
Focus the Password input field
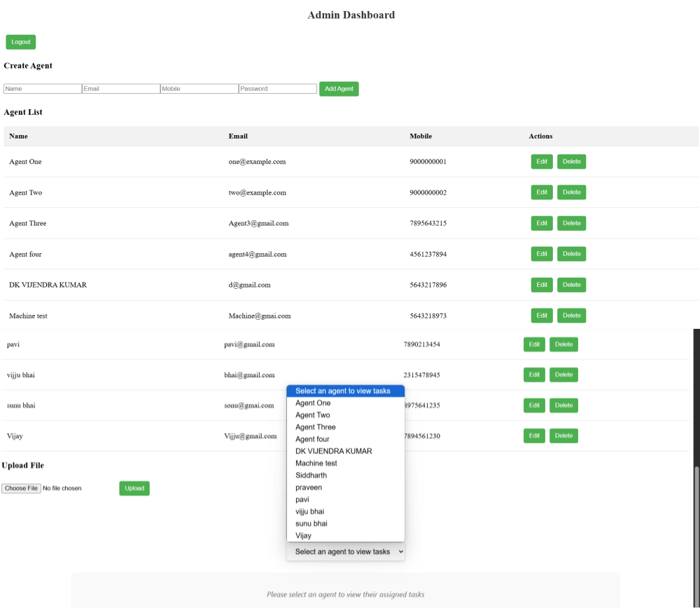(278, 89)
